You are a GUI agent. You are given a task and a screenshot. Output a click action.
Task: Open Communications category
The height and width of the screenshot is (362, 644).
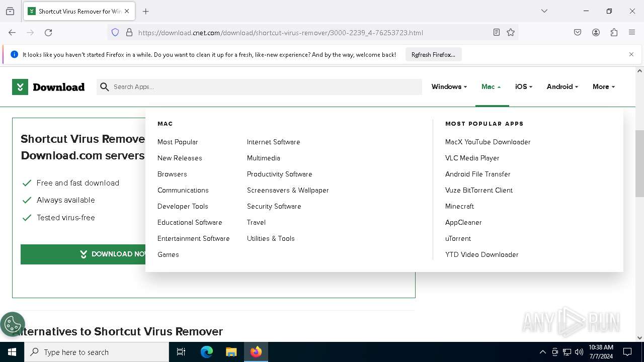[183, 190]
